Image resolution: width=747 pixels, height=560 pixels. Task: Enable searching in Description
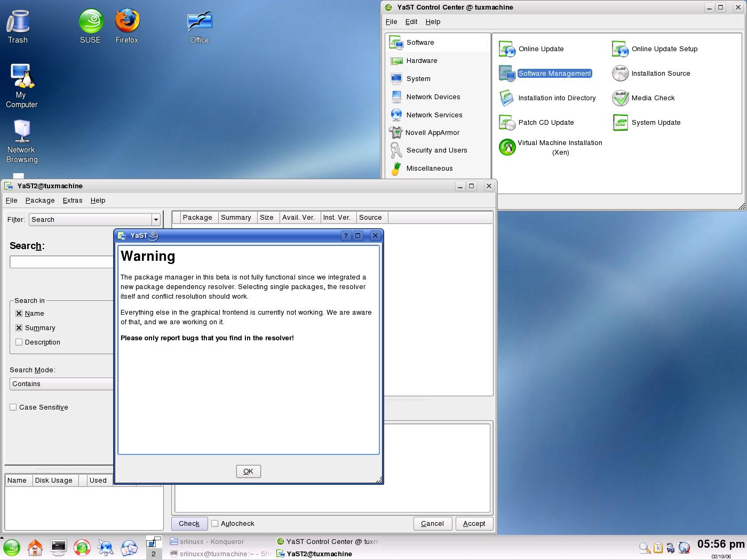19,342
